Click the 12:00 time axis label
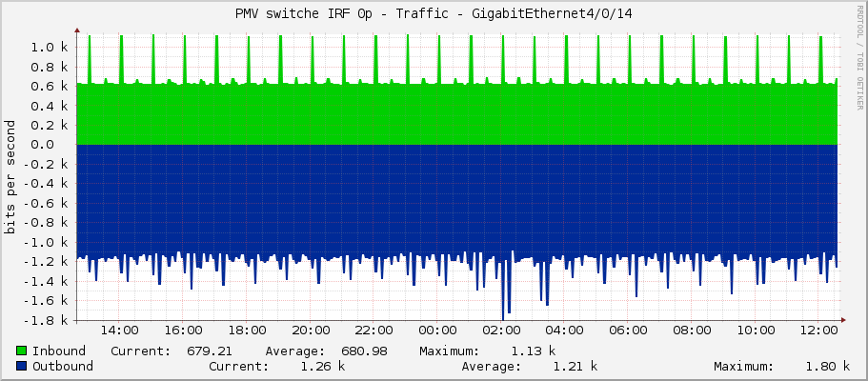868x381 pixels. pos(818,331)
